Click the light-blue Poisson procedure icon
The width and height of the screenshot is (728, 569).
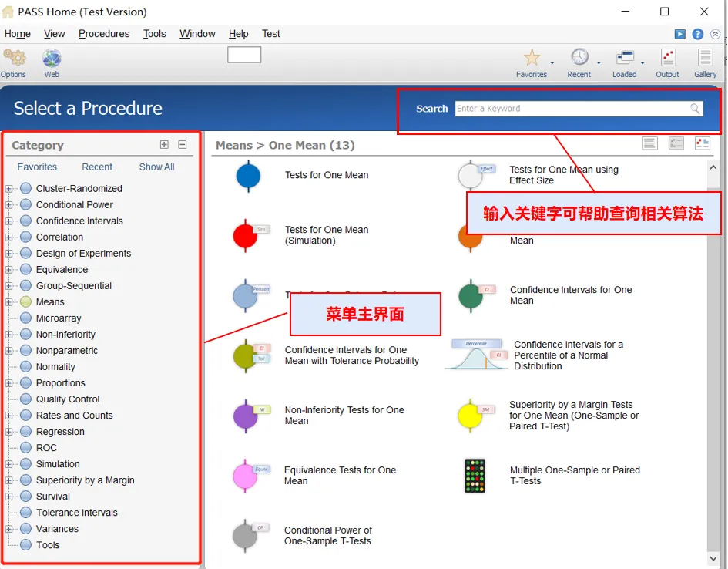point(246,296)
